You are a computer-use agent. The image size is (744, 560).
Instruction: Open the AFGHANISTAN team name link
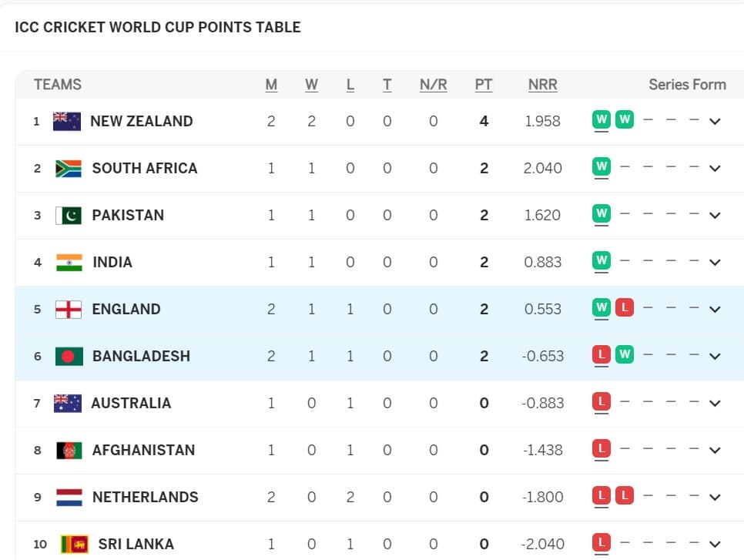[x=143, y=451]
